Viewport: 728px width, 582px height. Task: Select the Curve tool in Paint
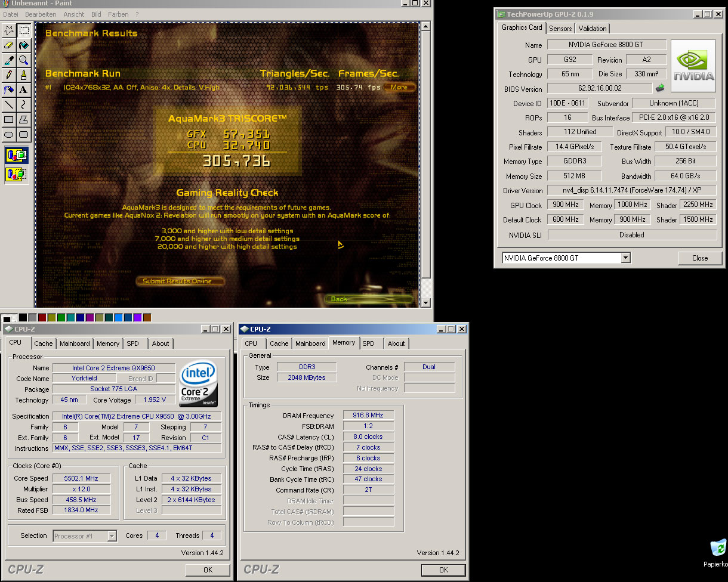point(23,104)
